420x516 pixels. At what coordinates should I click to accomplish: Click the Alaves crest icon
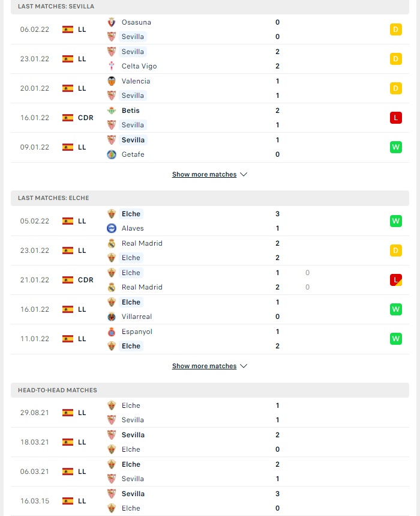pos(112,228)
